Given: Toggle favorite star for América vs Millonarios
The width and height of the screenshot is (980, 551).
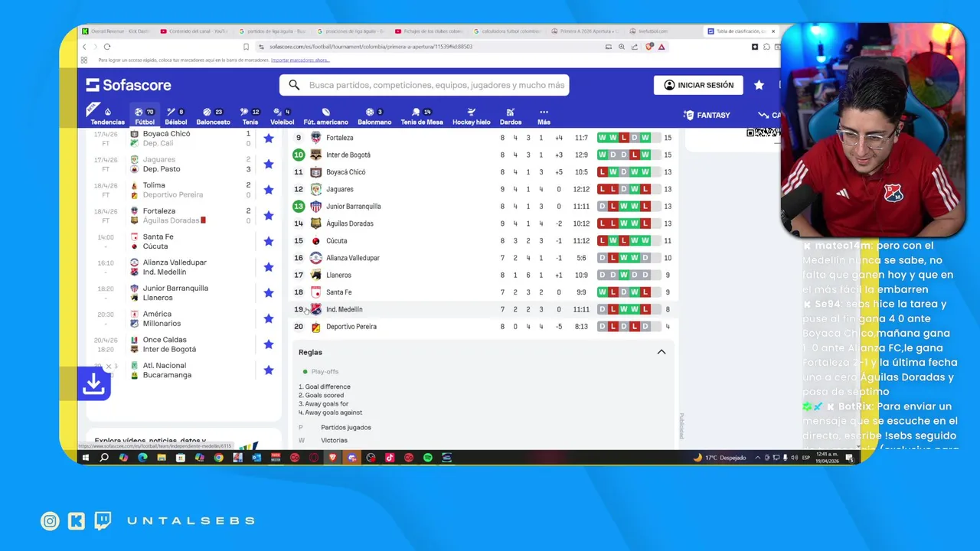Looking at the screenshot, I should [268, 318].
